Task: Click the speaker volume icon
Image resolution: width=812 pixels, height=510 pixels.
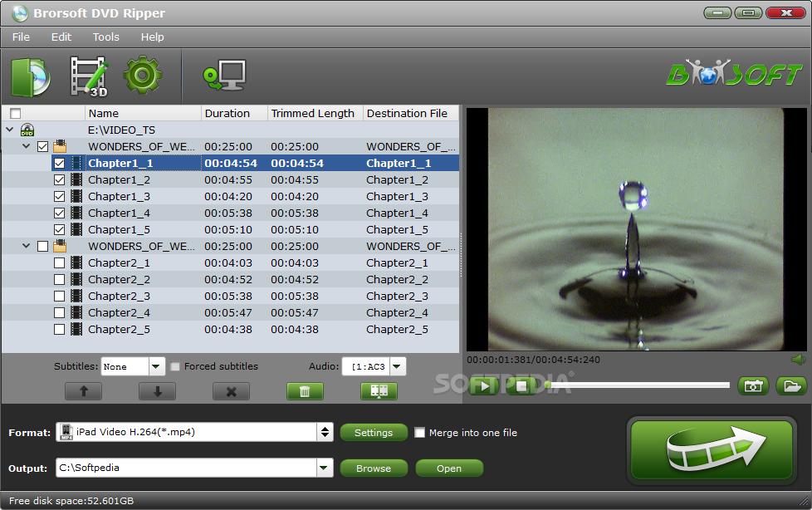Action: [799, 359]
